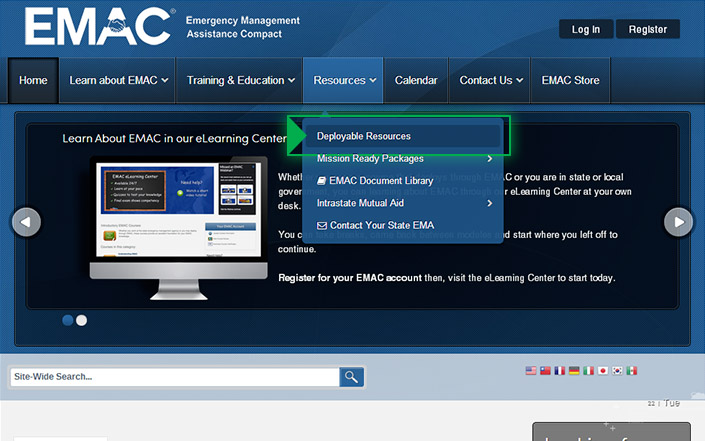The width and height of the screenshot is (705, 441).
Task: Expand Mission Ready Packages submenu
Action: [x=403, y=159]
